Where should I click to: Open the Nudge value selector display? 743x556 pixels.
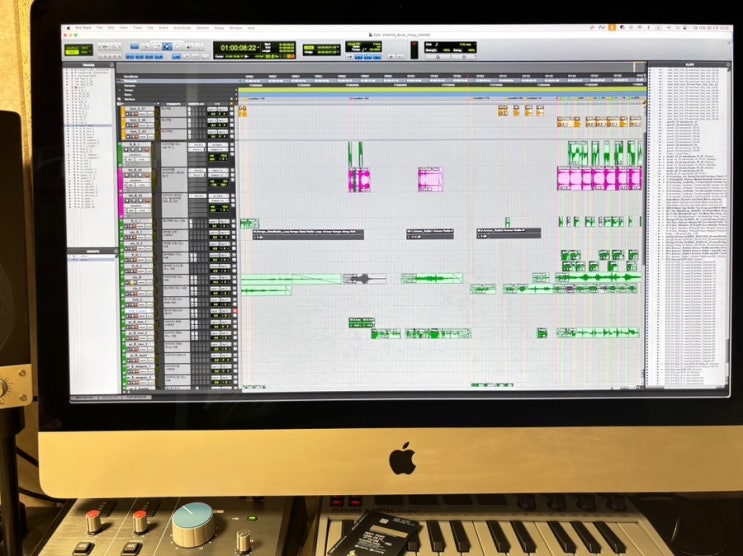pos(322,53)
